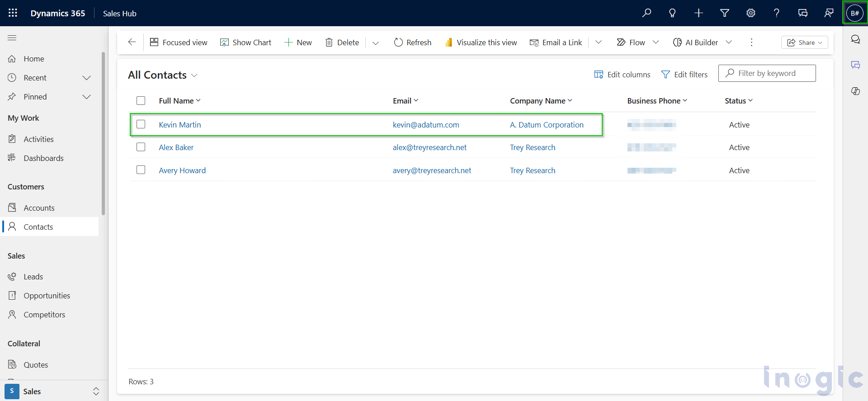Expand the Pinned section
The width and height of the screenshot is (868, 401).
point(86,97)
